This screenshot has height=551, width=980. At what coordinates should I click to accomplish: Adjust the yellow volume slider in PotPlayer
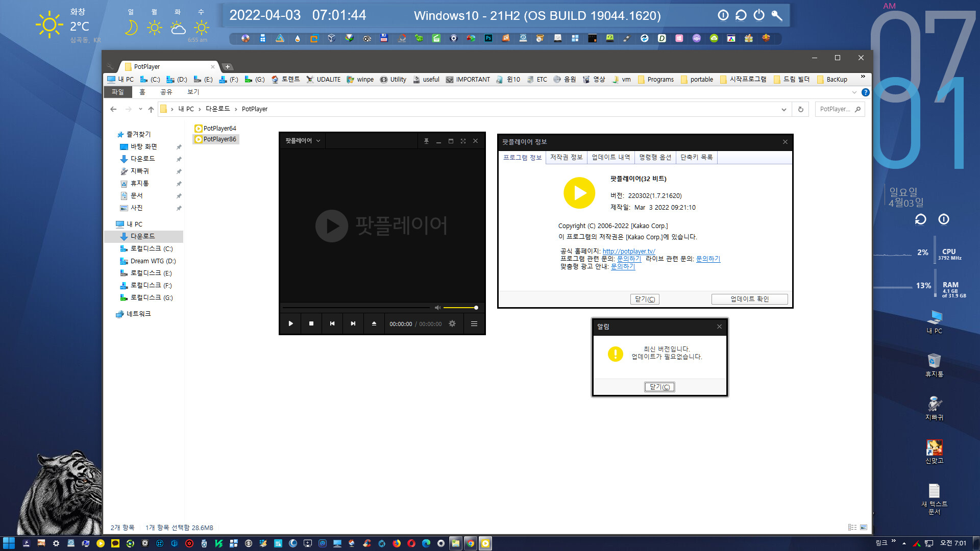point(460,308)
